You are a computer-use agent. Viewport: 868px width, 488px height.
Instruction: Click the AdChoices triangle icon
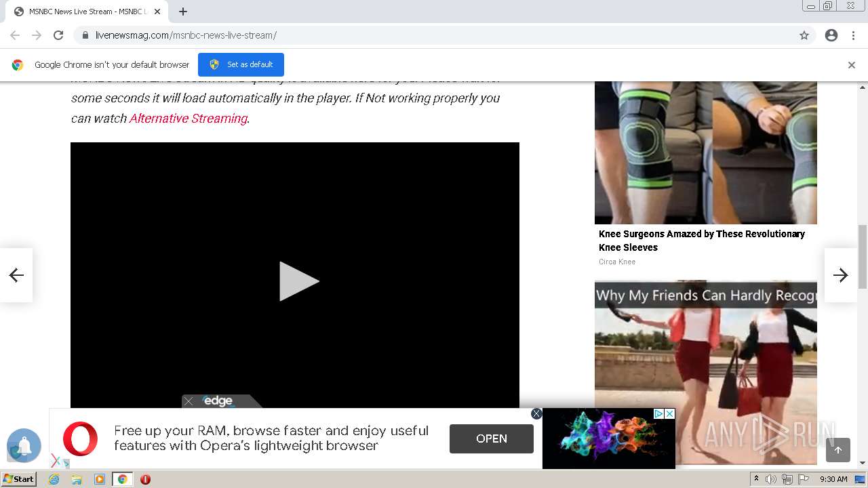[x=658, y=413]
